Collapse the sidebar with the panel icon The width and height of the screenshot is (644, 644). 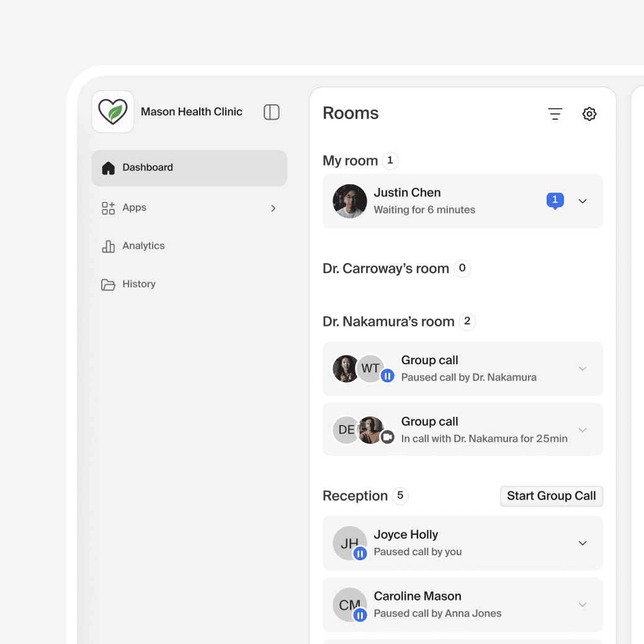coord(272,112)
